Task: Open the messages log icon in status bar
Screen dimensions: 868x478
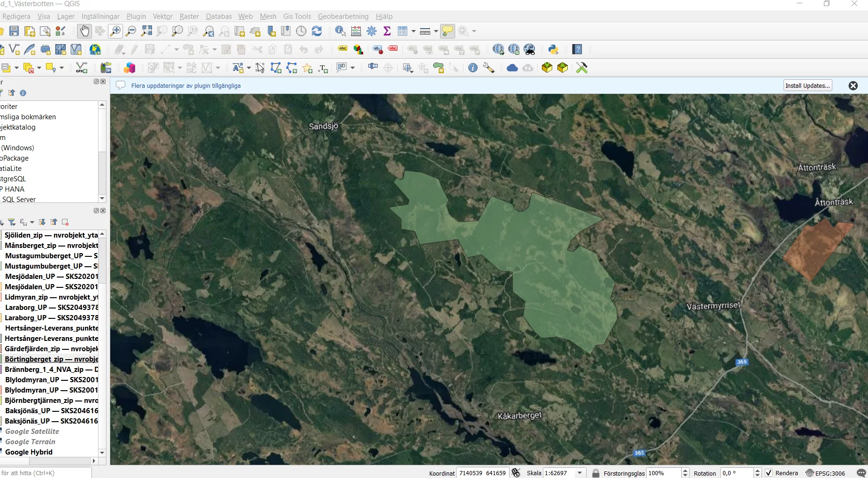Action: point(861,473)
